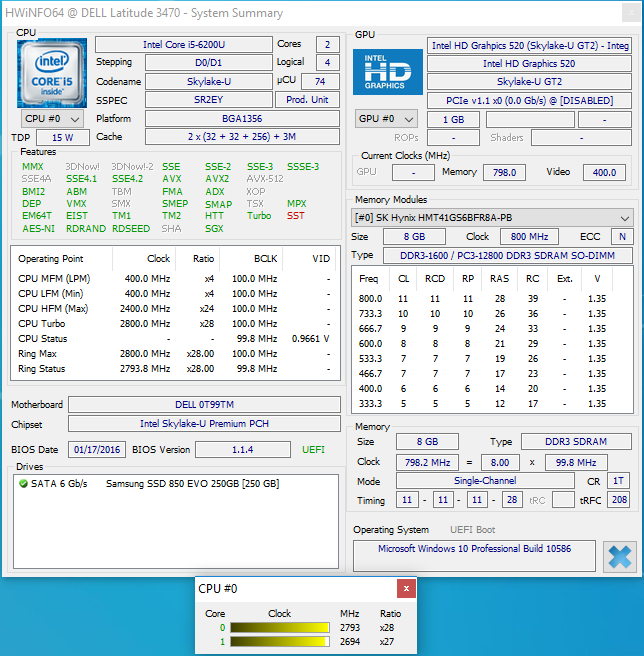Viewport: 644px width, 656px height.
Task: Click the tRFC 208 timing value
Action: point(619,500)
